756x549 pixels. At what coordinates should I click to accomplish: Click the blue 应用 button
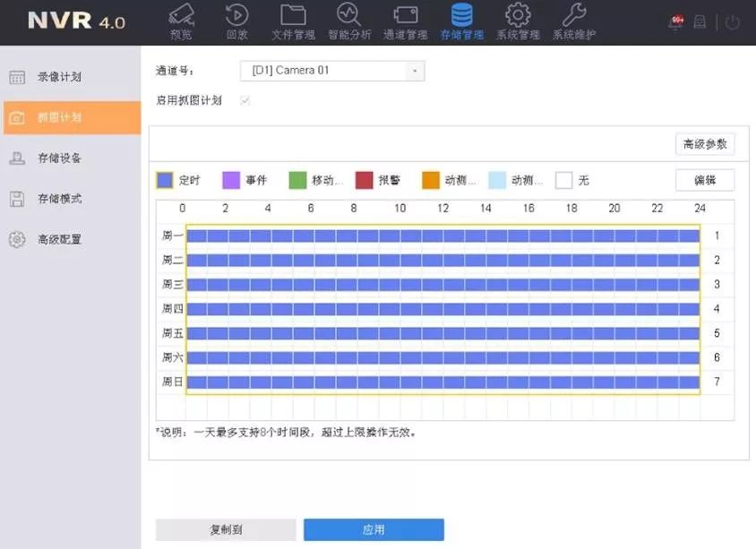374,529
